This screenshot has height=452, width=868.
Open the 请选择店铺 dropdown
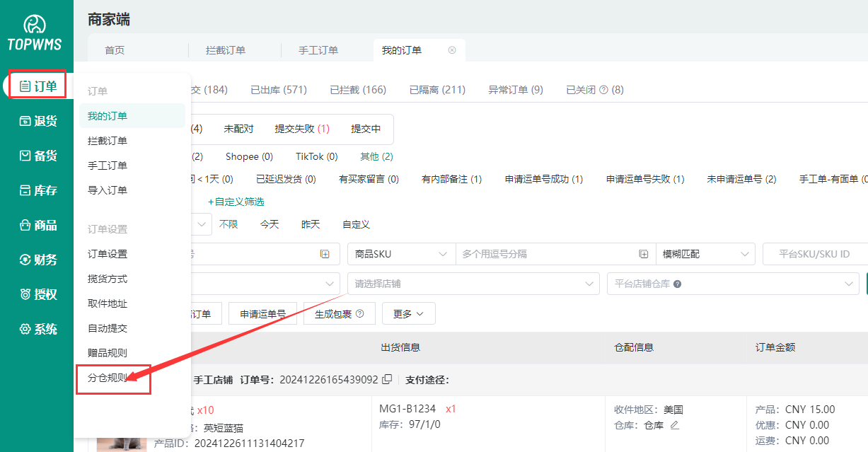[473, 284]
